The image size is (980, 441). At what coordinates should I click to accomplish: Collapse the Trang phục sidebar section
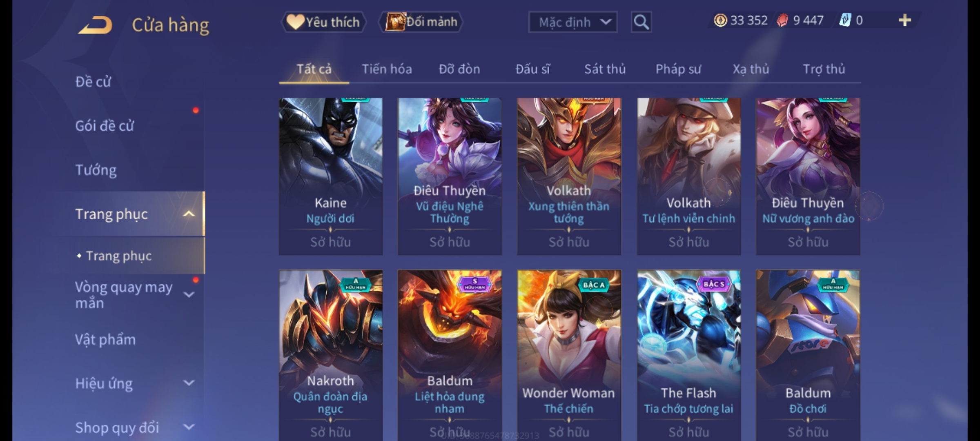[x=189, y=214]
